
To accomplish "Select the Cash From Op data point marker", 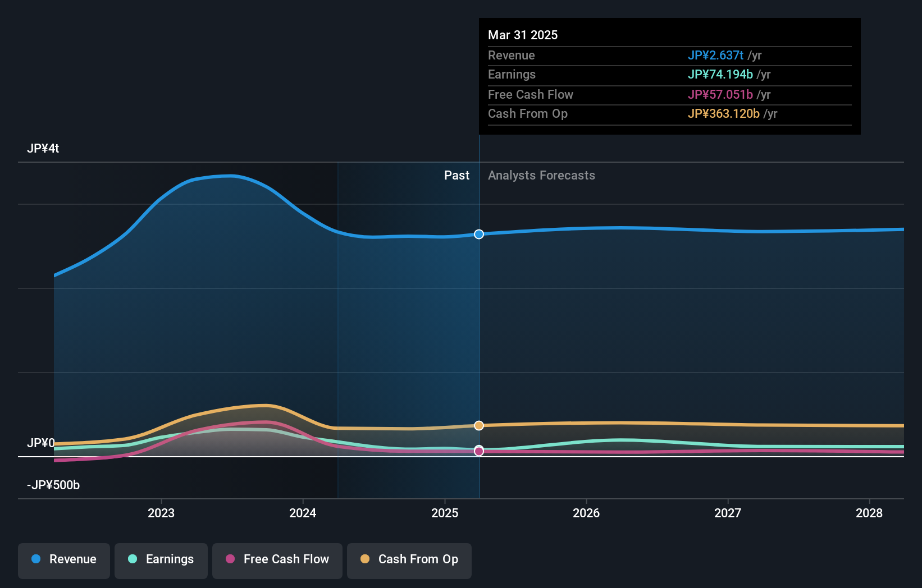I will click(x=479, y=425).
